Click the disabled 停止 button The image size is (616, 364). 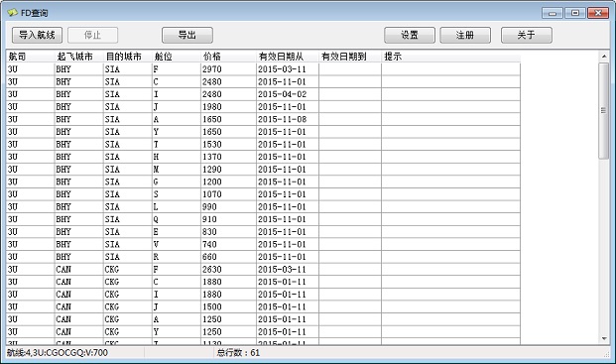pyautogui.click(x=92, y=35)
